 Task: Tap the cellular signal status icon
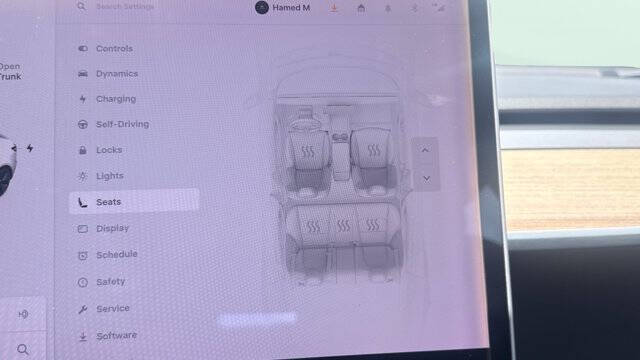click(440, 8)
